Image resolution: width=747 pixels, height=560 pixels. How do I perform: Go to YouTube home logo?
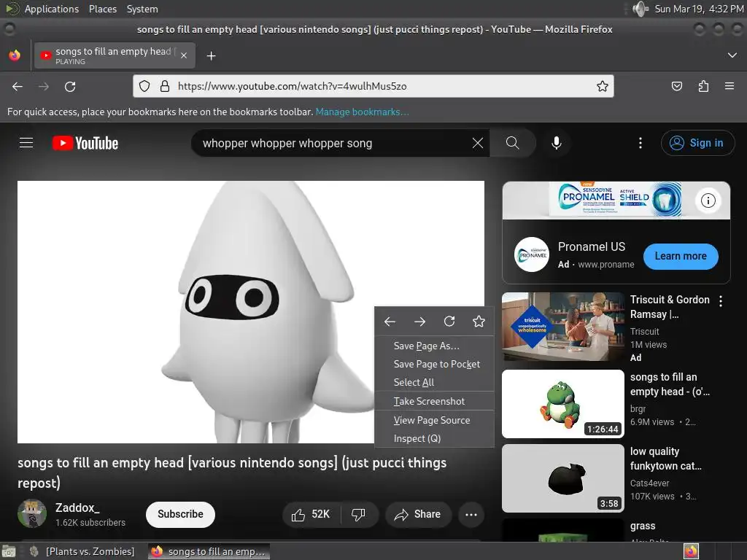coord(85,143)
